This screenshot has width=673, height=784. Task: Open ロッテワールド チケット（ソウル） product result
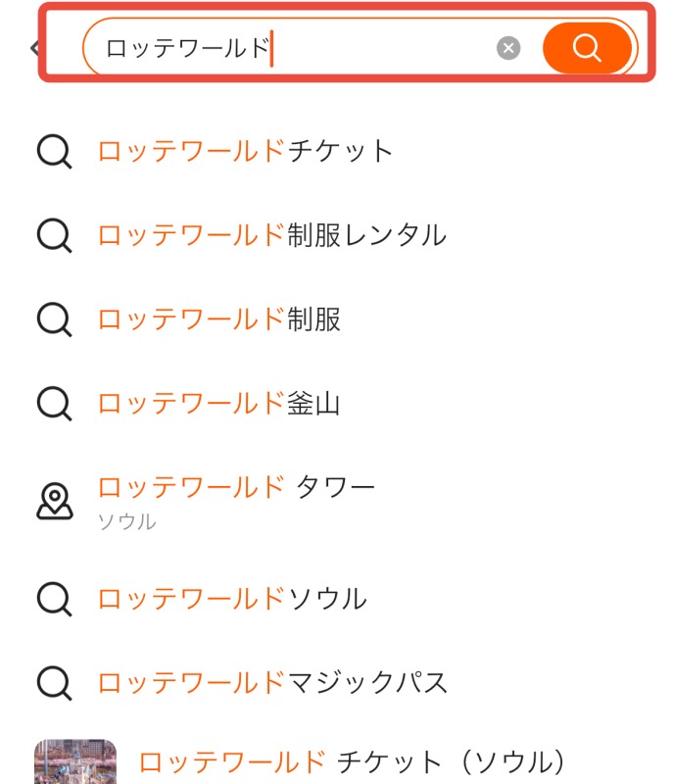353,761
